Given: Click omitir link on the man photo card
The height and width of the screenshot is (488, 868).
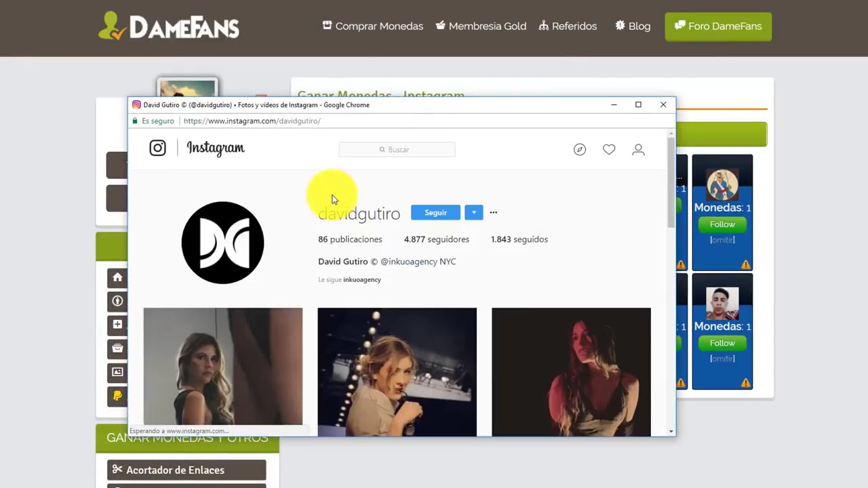Looking at the screenshot, I should [x=722, y=359].
